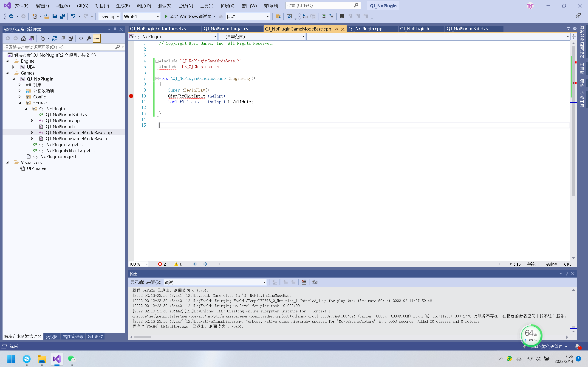Viewport: 588px width, 367px height.
Task: Click the Undo toolbar icon
Action: [73, 16]
